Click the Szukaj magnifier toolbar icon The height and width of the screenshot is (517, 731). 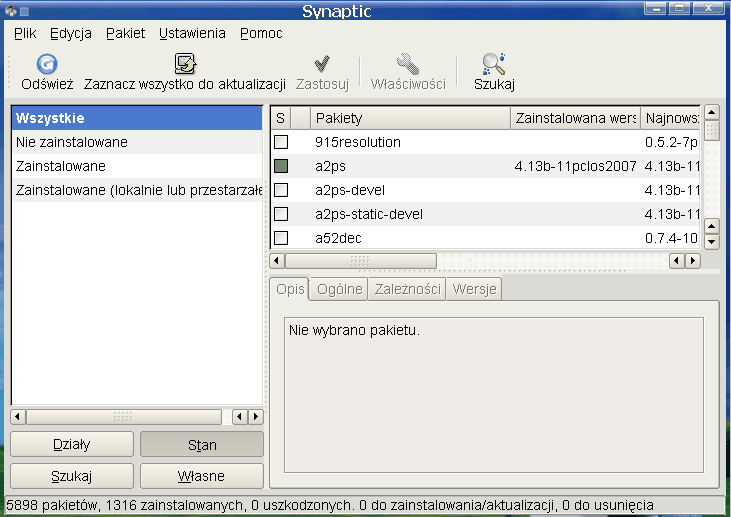click(494, 64)
